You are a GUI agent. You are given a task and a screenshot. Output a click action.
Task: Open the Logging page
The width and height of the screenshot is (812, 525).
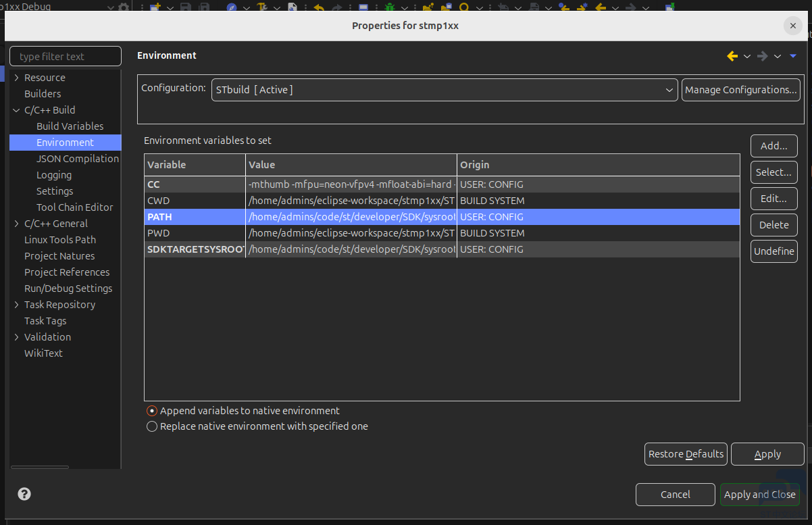pos(54,175)
